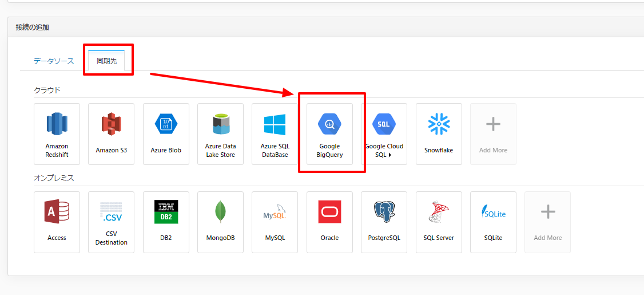The width and height of the screenshot is (644, 295).
Task: Select the MongoDB destination tile
Action: tap(221, 222)
